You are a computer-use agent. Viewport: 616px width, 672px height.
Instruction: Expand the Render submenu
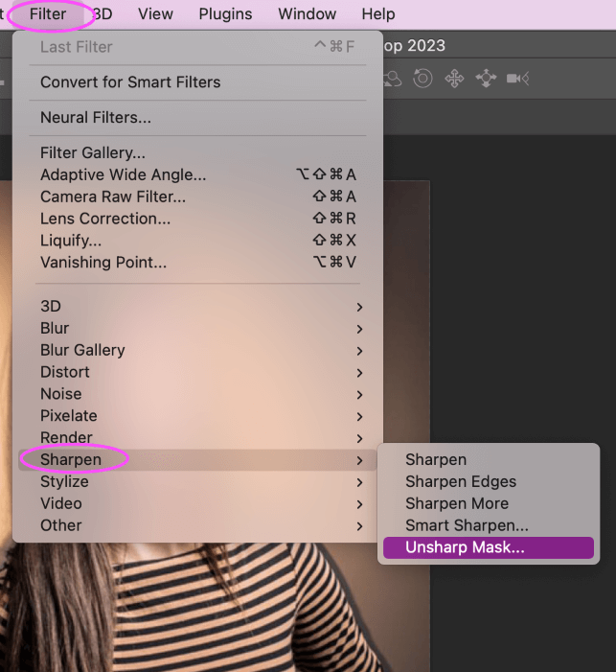tap(197, 437)
